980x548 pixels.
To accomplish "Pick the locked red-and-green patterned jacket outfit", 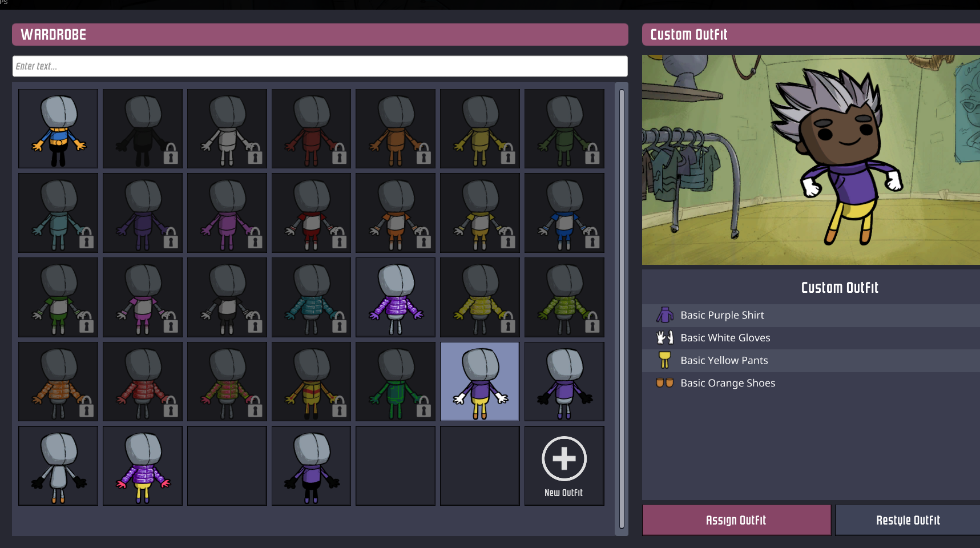I will pos(227,381).
